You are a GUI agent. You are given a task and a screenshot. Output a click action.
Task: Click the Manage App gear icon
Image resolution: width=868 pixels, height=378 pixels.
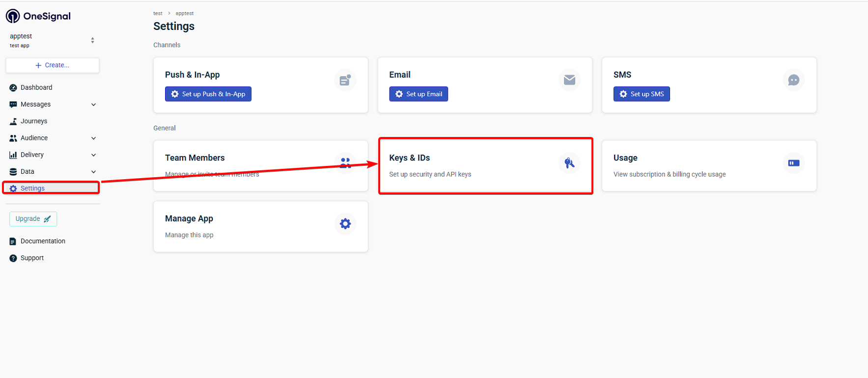click(345, 224)
